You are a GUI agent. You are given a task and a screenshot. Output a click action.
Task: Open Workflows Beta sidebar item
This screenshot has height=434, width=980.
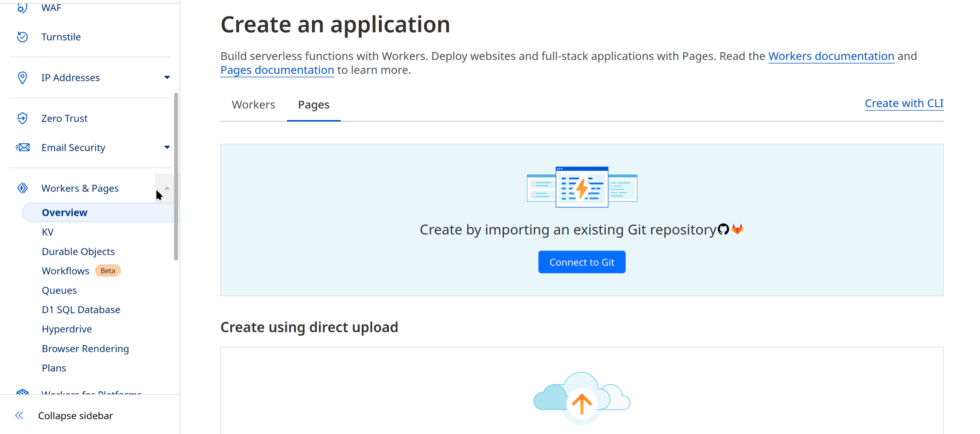[x=66, y=271]
